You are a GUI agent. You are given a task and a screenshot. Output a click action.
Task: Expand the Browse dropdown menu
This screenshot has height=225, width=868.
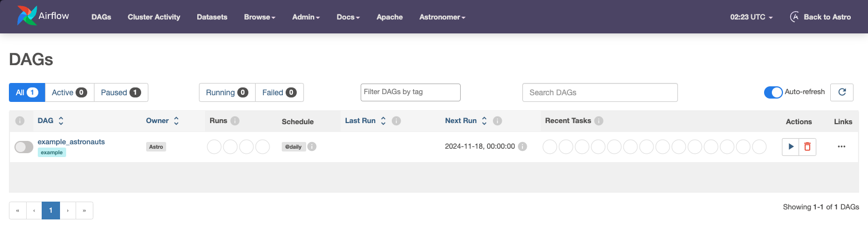pos(260,17)
